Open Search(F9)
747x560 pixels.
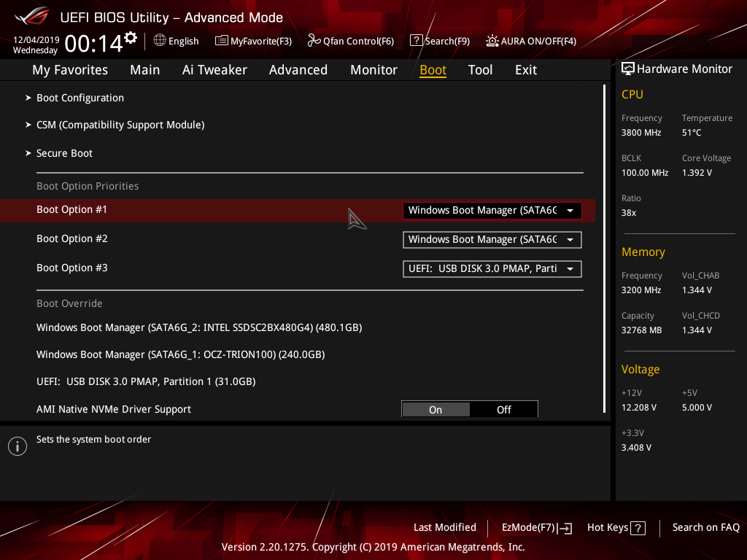coord(440,41)
